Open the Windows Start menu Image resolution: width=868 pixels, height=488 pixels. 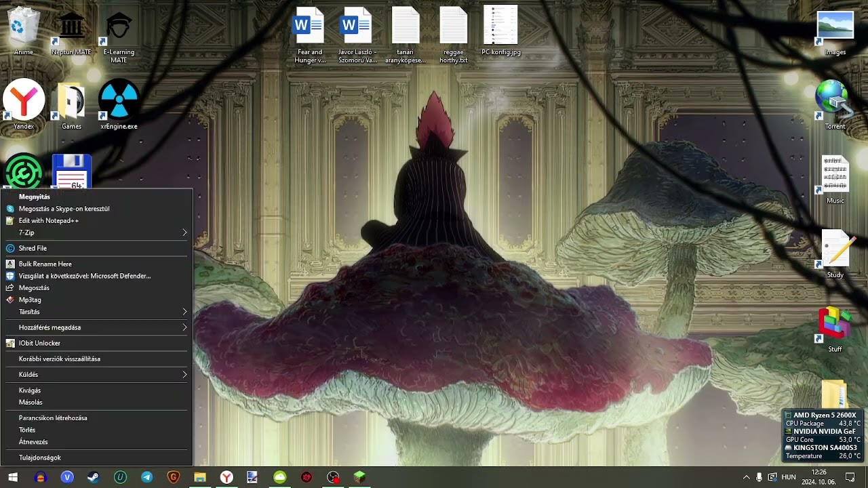click(x=13, y=477)
